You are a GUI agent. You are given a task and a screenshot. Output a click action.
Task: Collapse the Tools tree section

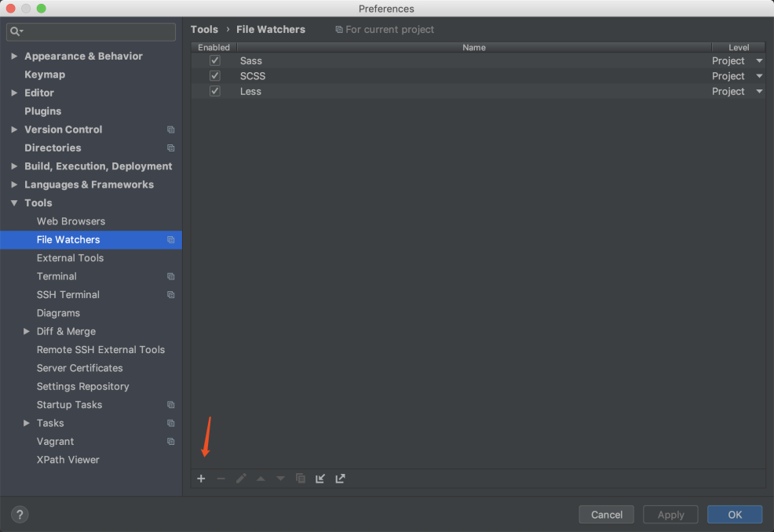click(x=14, y=203)
